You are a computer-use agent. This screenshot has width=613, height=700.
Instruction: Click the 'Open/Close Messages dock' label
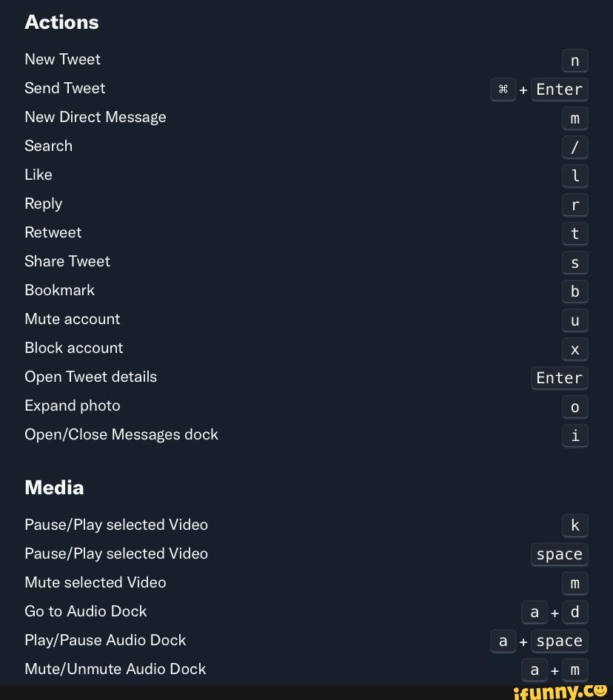coord(121,434)
